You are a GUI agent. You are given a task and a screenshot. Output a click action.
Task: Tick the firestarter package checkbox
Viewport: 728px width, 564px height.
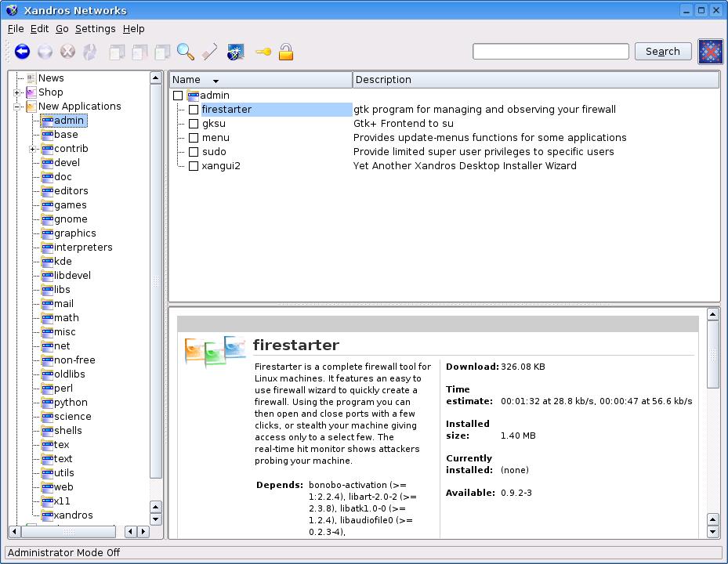pos(194,110)
